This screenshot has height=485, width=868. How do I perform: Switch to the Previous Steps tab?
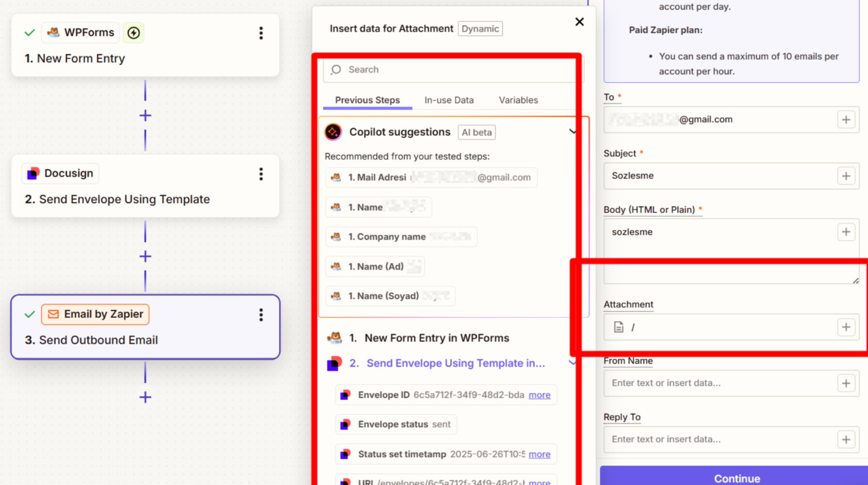click(x=367, y=100)
